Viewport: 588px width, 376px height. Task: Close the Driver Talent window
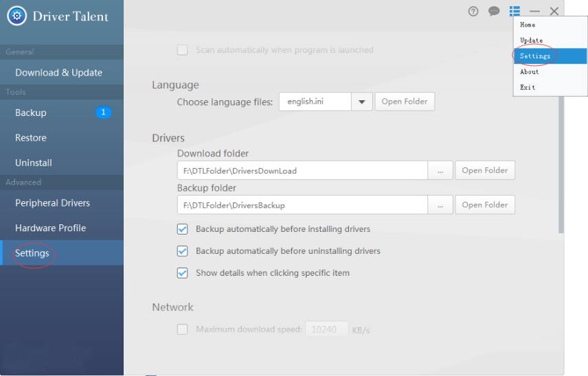tap(554, 11)
